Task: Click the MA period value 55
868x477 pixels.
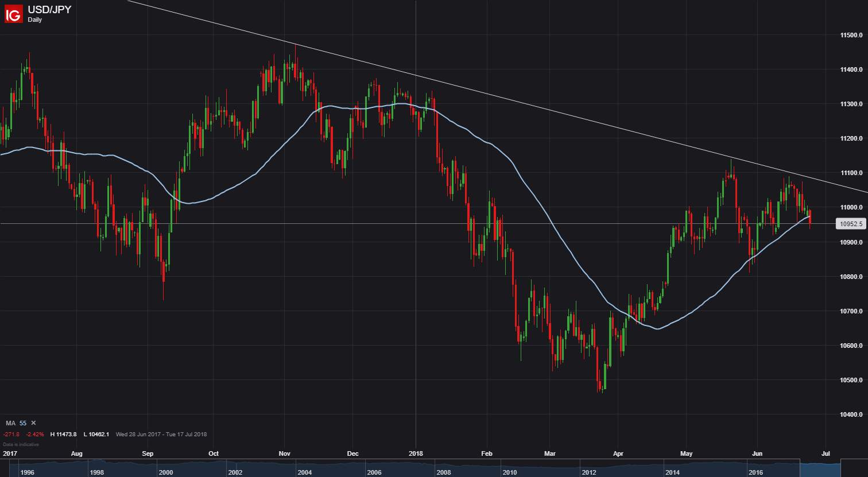Action: [x=23, y=423]
